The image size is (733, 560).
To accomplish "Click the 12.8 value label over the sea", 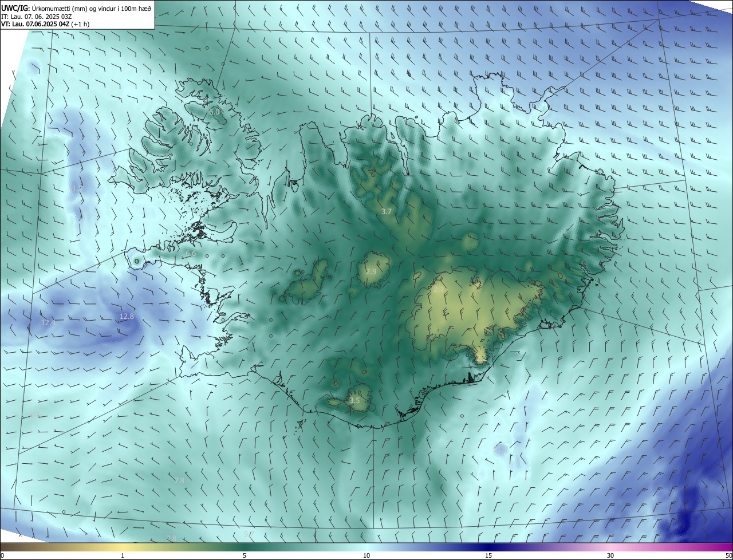I will pos(127,316).
